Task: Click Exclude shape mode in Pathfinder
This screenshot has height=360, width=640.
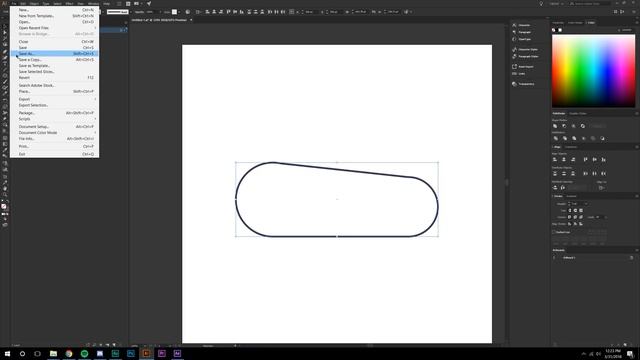Action: point(582,126)
